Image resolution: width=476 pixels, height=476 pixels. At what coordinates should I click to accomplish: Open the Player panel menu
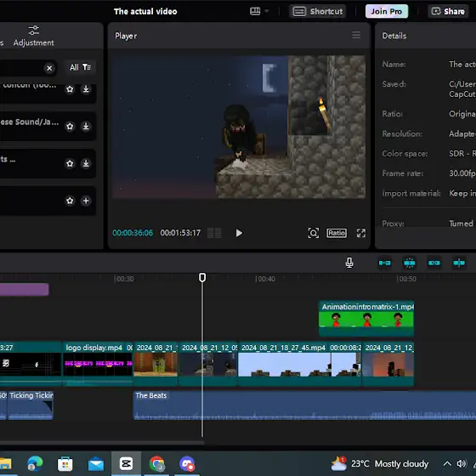356,35
